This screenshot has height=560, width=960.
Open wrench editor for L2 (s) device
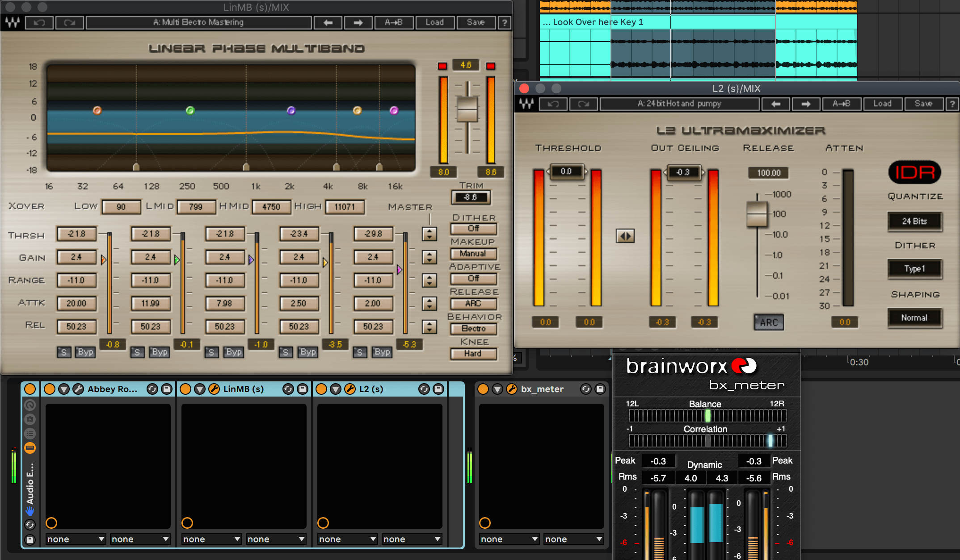click(x=350, y=389)
